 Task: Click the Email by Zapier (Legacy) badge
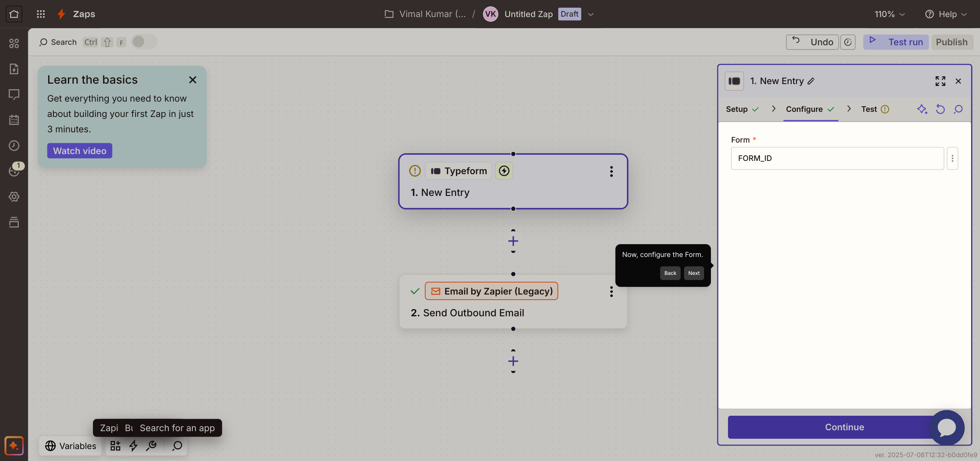click(491, 291)
